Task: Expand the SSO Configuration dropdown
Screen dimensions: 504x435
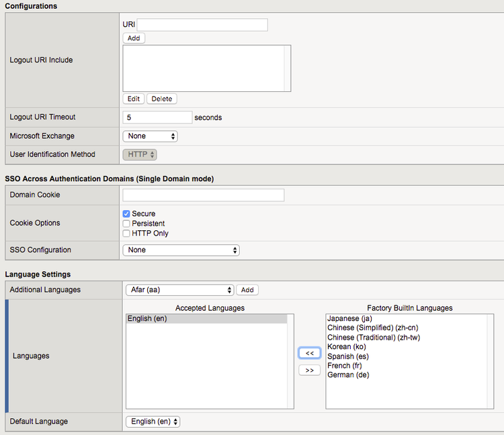Action: click(181, 250)
